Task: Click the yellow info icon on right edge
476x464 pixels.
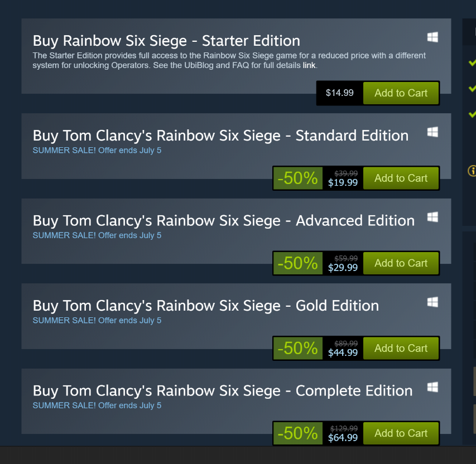Action: click(x=472, y=171)
